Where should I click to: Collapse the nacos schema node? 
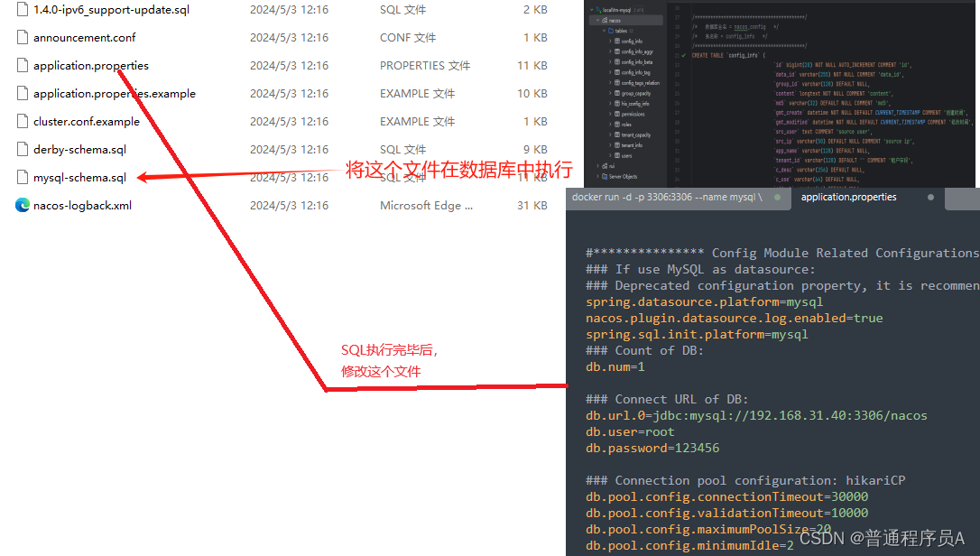597,21
